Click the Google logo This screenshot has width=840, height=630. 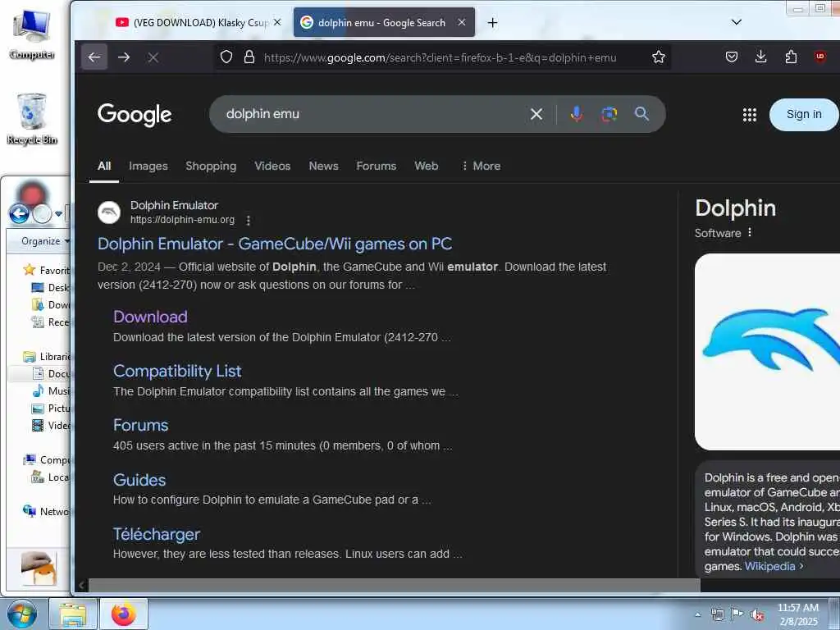(135, 115)
